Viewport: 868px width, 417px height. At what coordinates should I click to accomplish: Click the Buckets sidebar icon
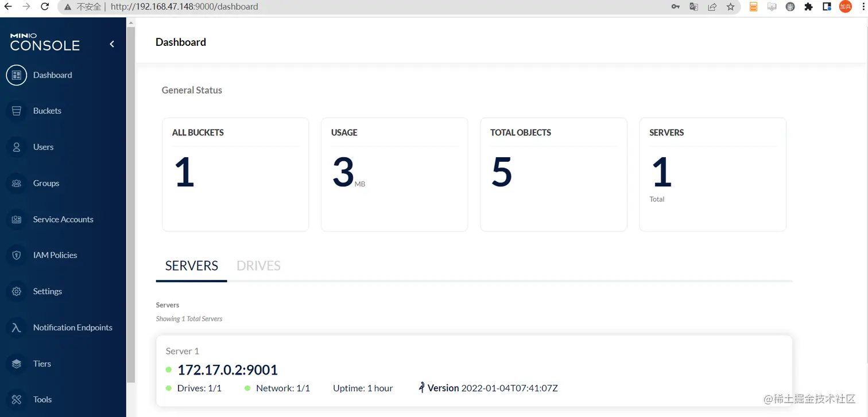pyautogui.click(x=17, y=111)
